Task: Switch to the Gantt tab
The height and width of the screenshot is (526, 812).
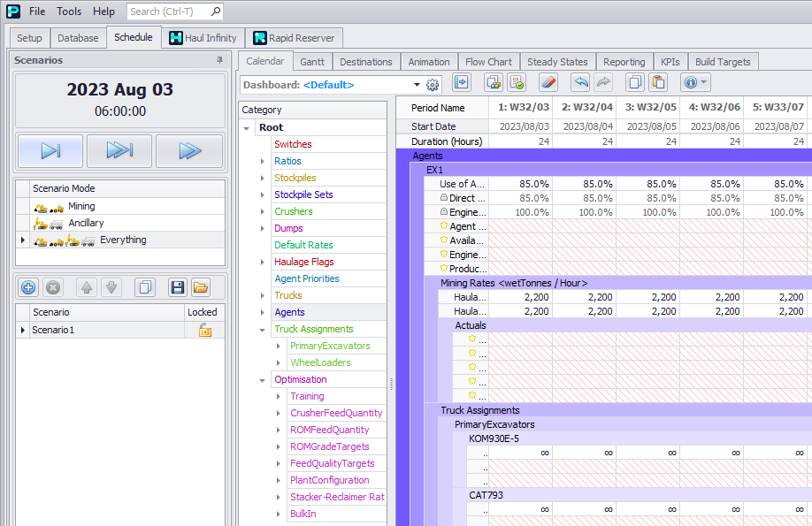Action: point(311,62)
